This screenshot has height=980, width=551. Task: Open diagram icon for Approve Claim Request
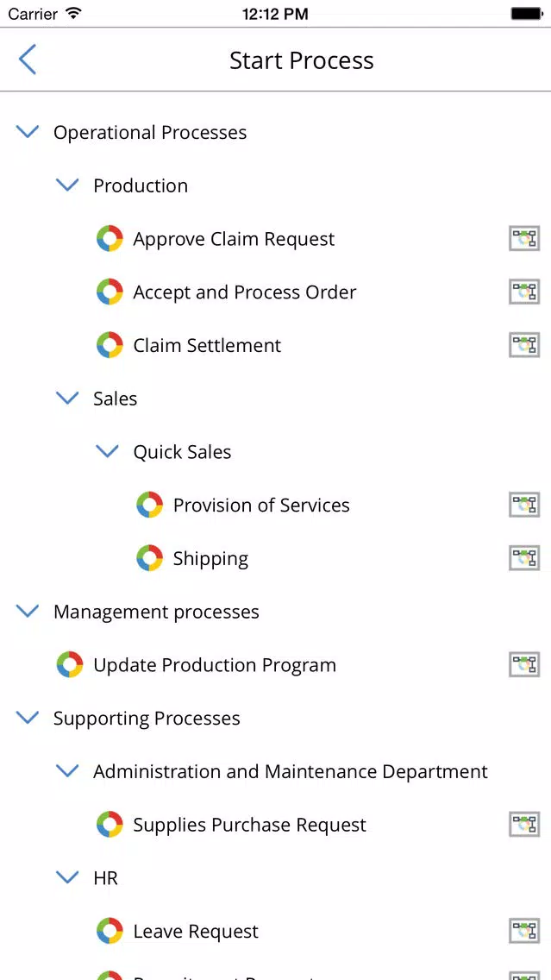coord(524,239)
